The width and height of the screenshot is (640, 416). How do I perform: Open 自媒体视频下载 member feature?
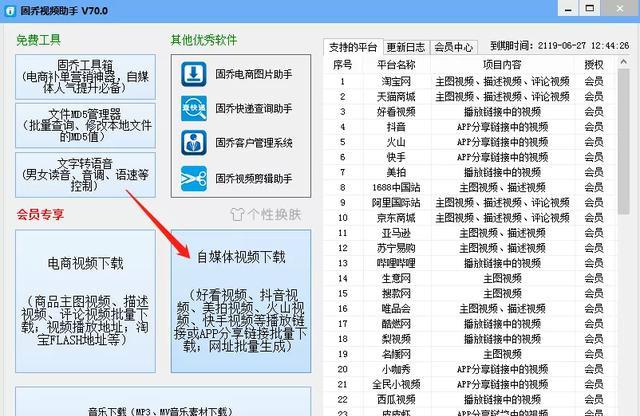pyautogui.click(x=241, y=301)
